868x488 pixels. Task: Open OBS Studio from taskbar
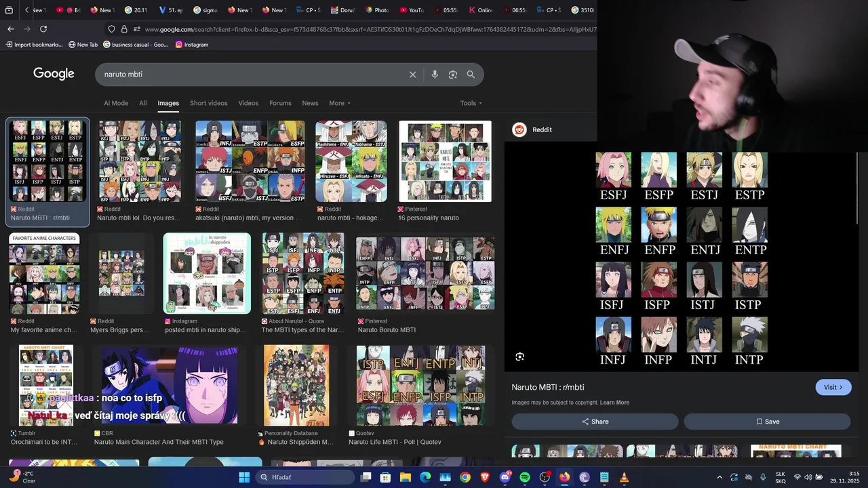tap(545, 477)
